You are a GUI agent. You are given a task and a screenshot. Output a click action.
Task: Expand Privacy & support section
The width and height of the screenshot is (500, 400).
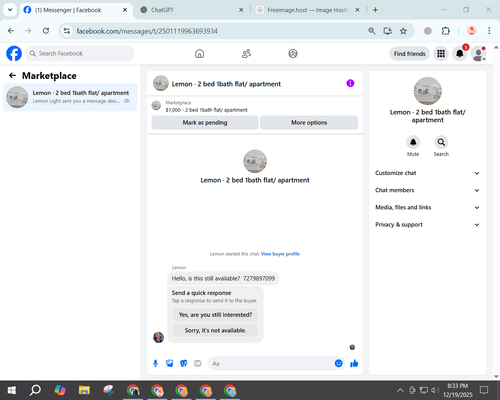(427, 225)
